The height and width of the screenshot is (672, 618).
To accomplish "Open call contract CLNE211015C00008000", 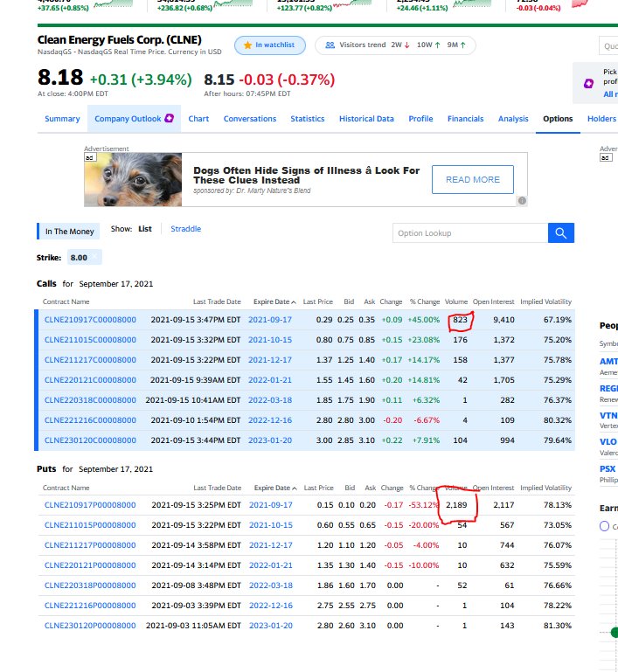I will click(90, 340).
